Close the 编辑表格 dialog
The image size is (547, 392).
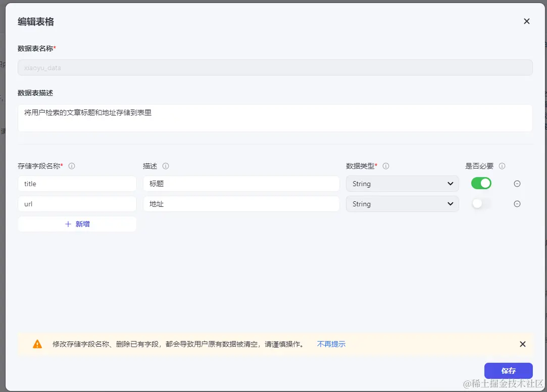point(526,22)
